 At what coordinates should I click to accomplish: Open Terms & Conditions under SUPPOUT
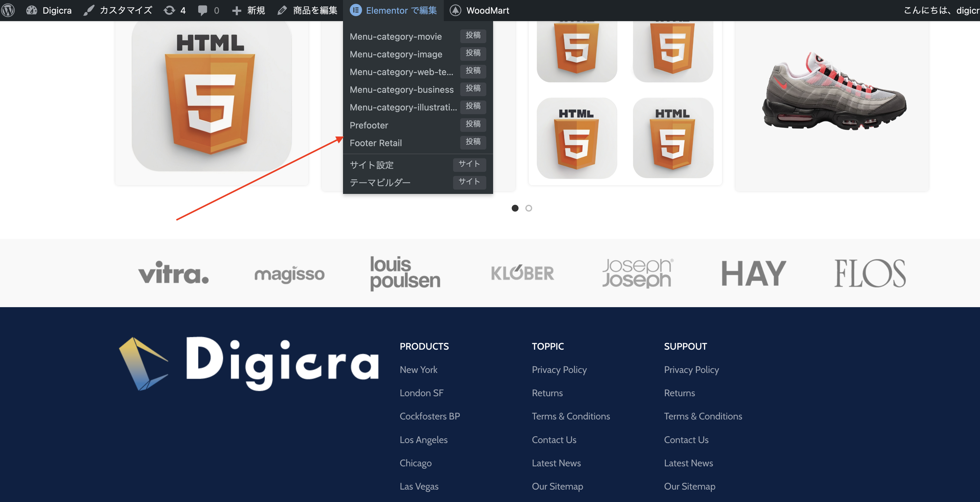(703, 416)
